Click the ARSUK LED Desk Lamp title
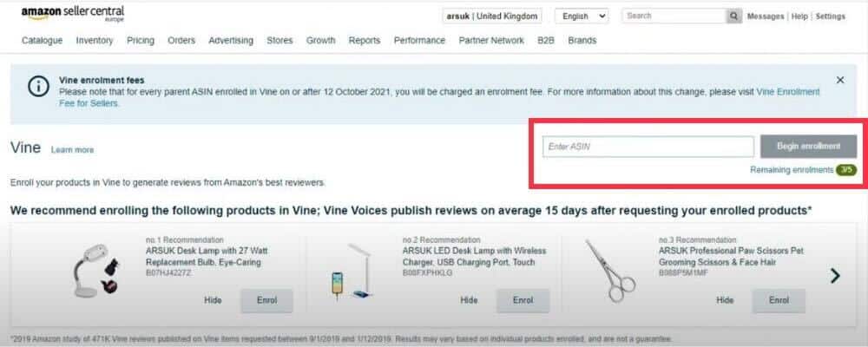 click(475, 256)
